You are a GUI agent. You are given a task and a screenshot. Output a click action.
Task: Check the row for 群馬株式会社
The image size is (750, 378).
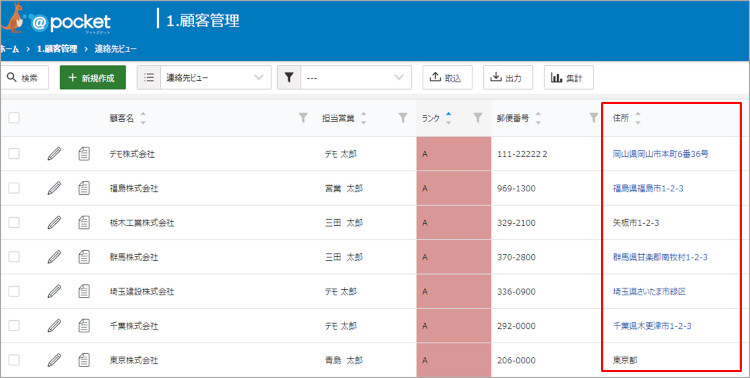14,257
